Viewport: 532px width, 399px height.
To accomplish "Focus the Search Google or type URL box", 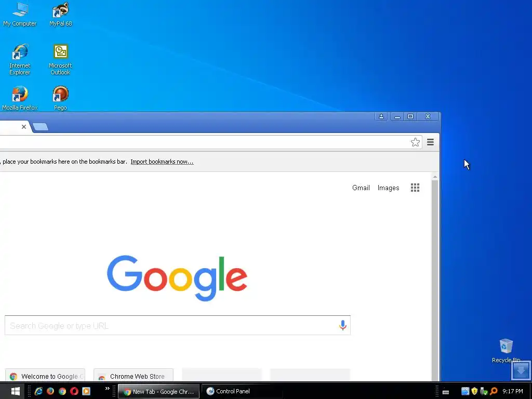I will (x=178, y=325).
